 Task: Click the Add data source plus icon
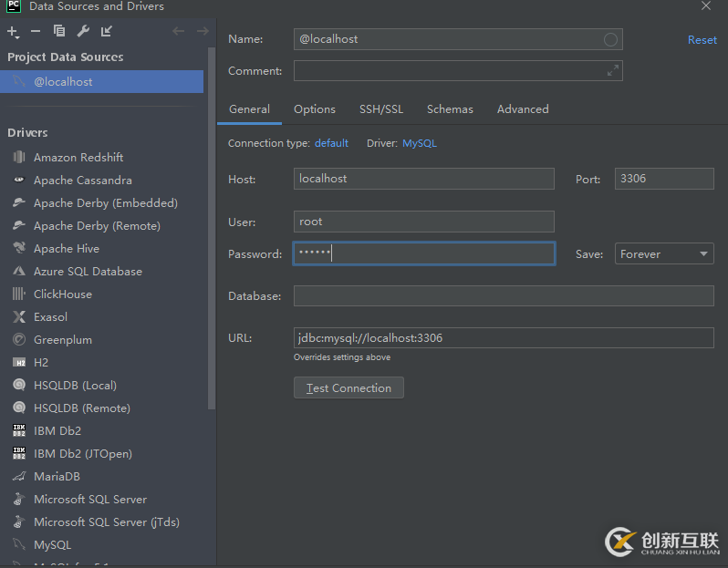click(x=13, y=32)
